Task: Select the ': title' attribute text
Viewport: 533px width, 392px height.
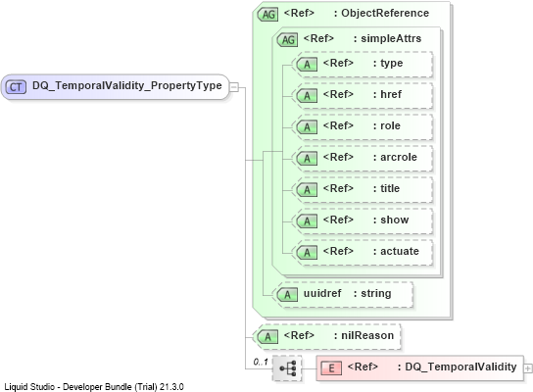Action: (x=386, y=188)
